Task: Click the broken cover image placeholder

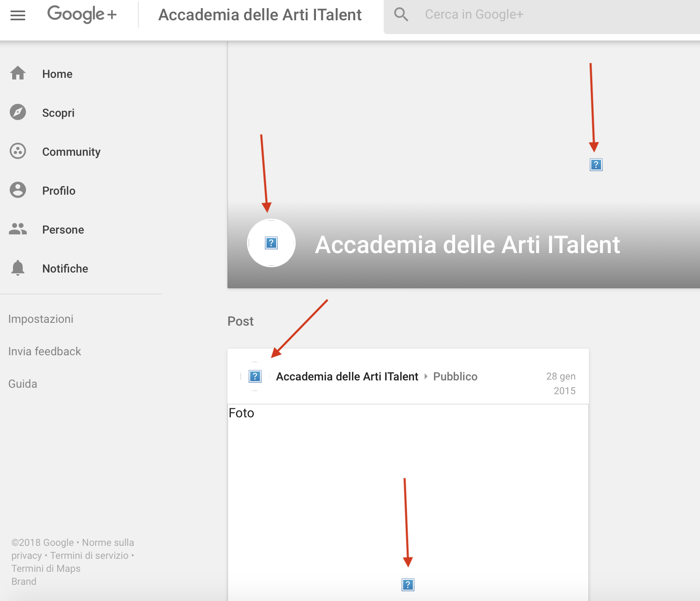Action: pyautogui.click(x=596, y=165)
